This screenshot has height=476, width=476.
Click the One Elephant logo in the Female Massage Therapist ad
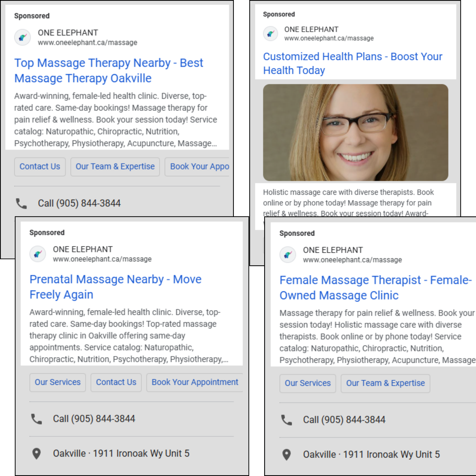[x=288, y=255]
